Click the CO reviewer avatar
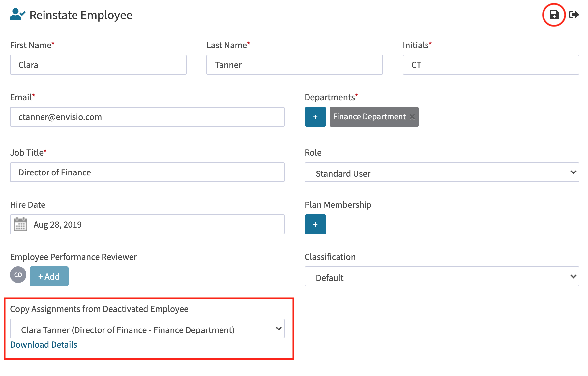588x376 pixels. tap(18, 275)
